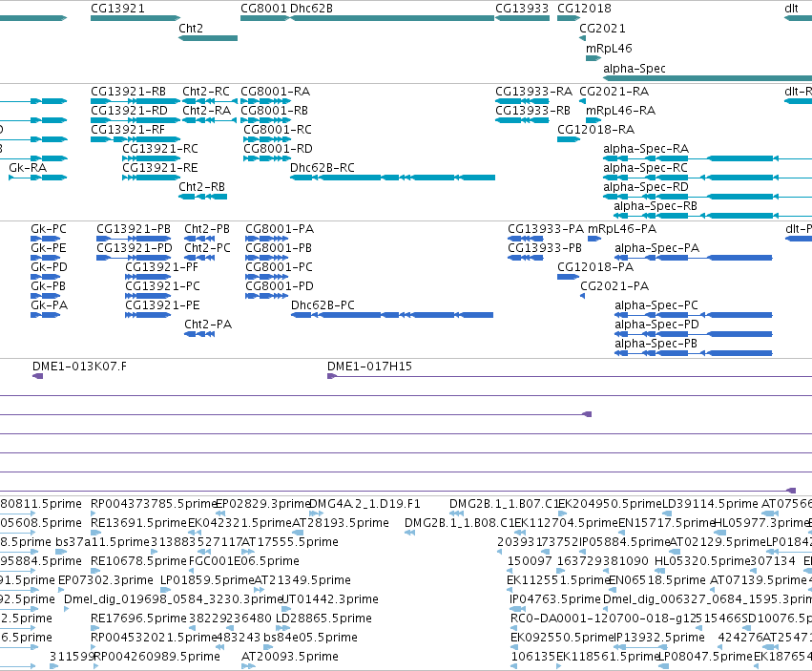Click the CG8001-PD protein
Screen dimensions: 812x671
(267, 296)
